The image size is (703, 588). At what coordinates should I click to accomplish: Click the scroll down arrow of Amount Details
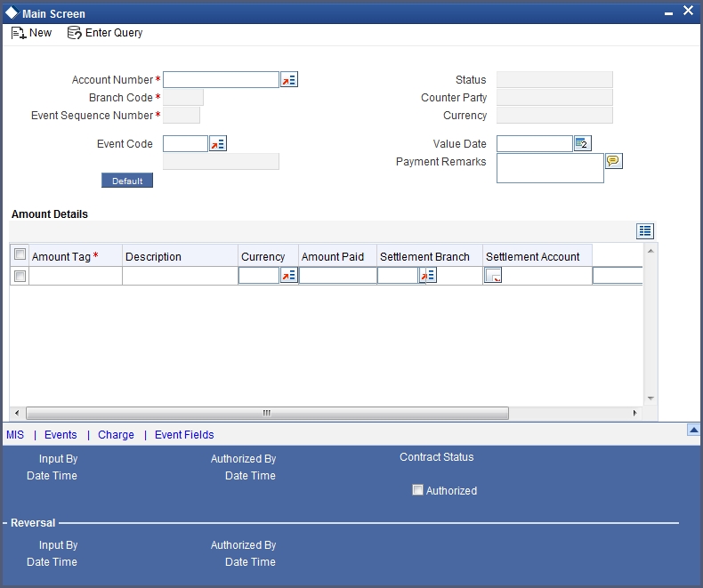click(650, 398)
